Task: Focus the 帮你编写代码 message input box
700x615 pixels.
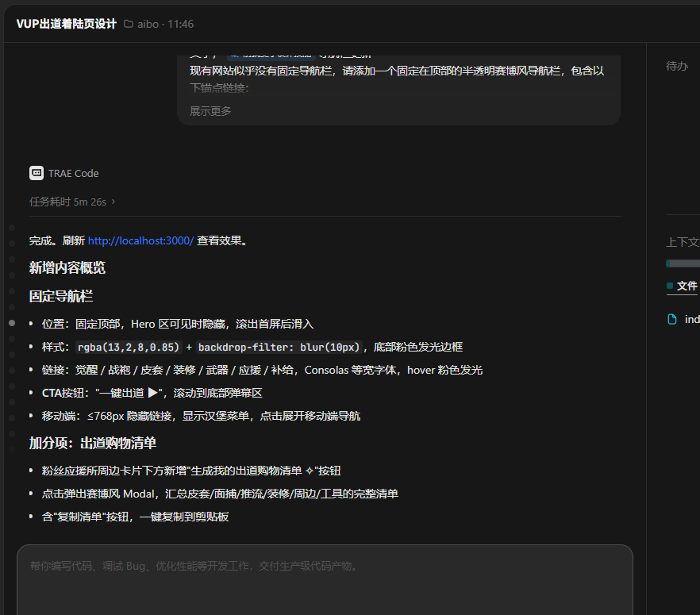Action: tap(325, 578)
